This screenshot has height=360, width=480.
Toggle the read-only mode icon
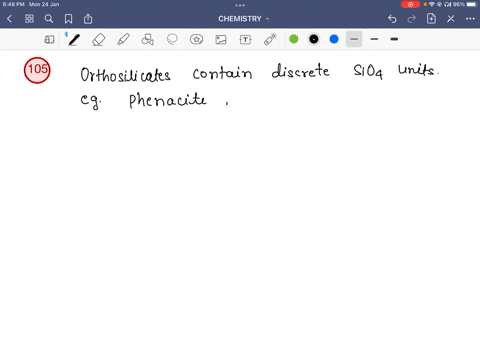pyautogui.click(x=49, y=40)
